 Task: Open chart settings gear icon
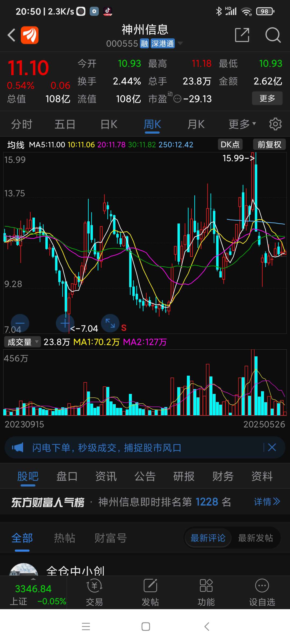pyautogui.click(x=275, y=124)
